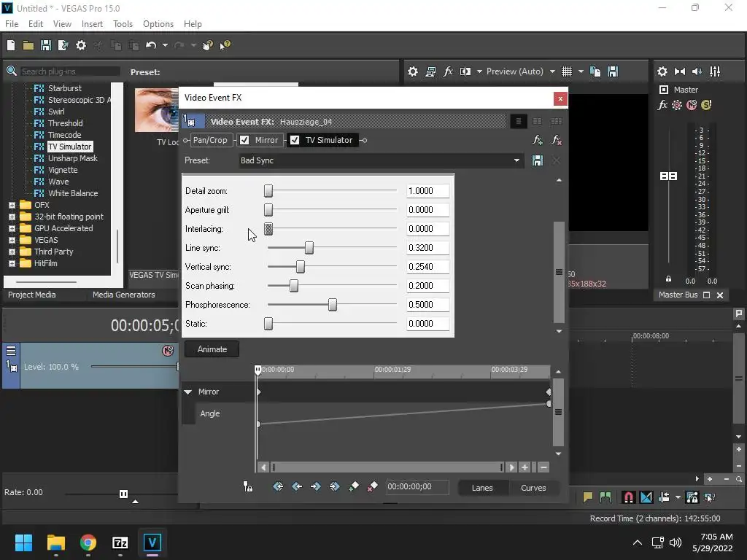
Task: Toggle preview grid overlay icon
Action: 566,71
